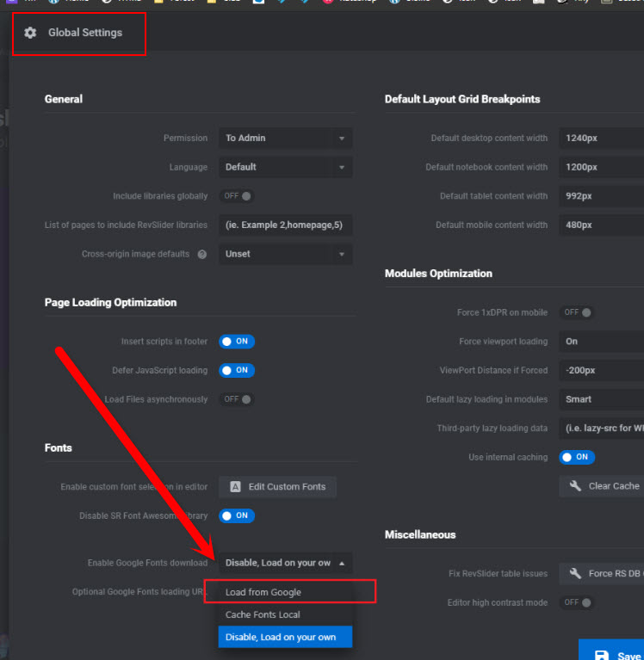644x660 pixels.
Task: Choose Disable, Load on your own option
Action: [x=286, y=637]
